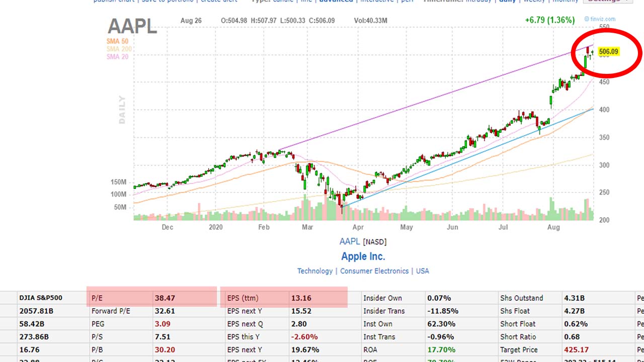Click the 273.86B value cell

click(x=34, y=337)
